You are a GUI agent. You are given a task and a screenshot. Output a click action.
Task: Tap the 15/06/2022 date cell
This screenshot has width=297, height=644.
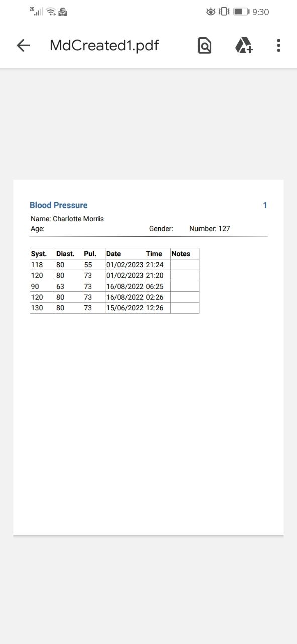(125, 308)
